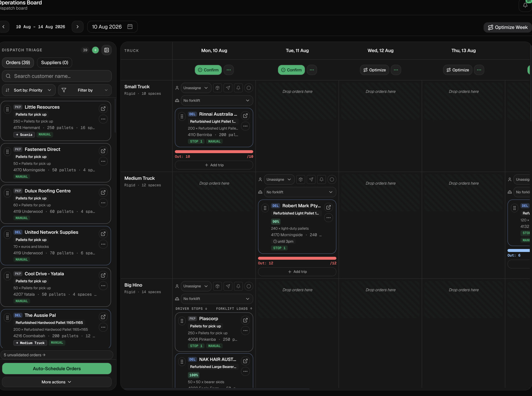Open the United Network Supplies order link

pyautogui.click(x=103, y=234)
